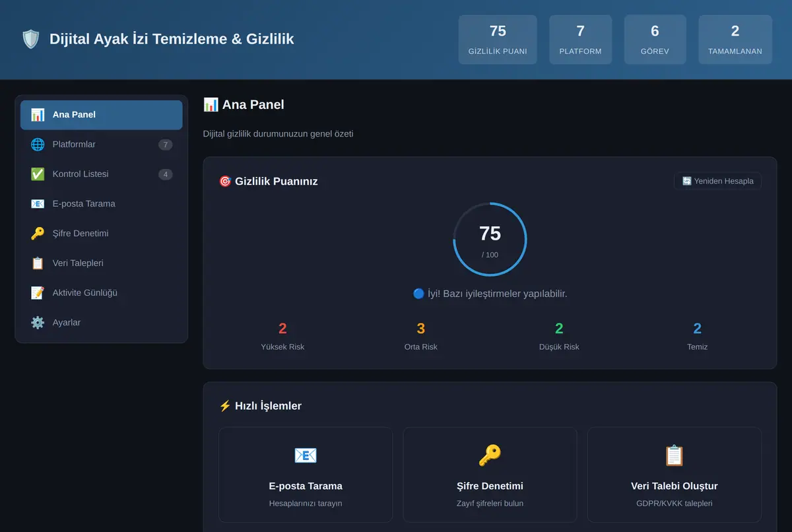This screenshot has width=792, height=532.
Task: Click the Platformlar badge showing 7
Action: [166, 145]
